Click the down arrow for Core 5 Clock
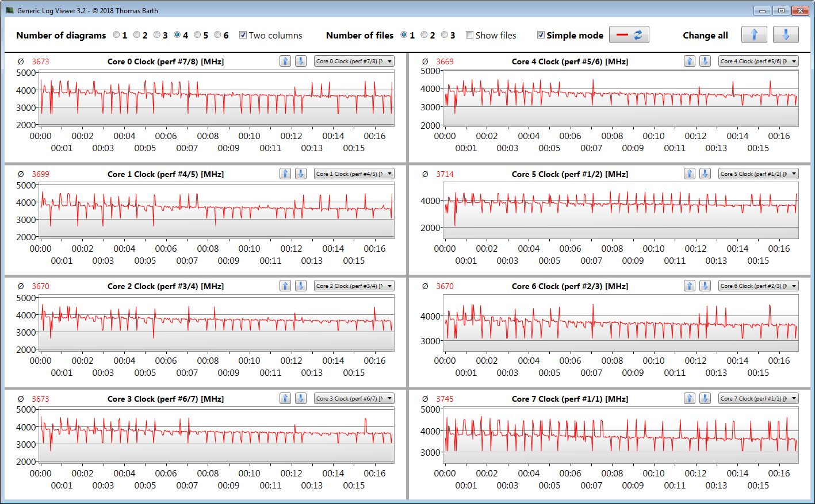The height and width of the screenshot is (504, 815). pos(705,174)
